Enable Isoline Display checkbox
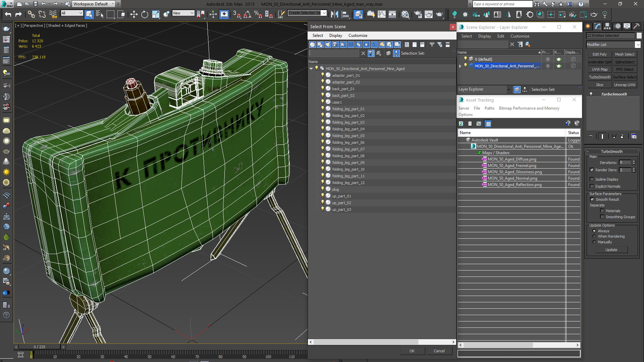This screenshot has height=362, width=644. point(592,179)
